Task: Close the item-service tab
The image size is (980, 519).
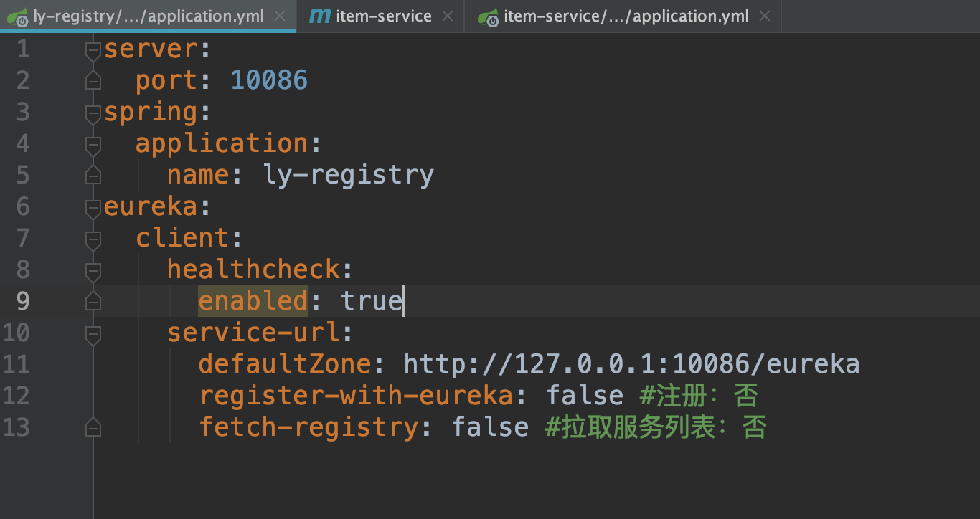Action: [x=448, y=15]
